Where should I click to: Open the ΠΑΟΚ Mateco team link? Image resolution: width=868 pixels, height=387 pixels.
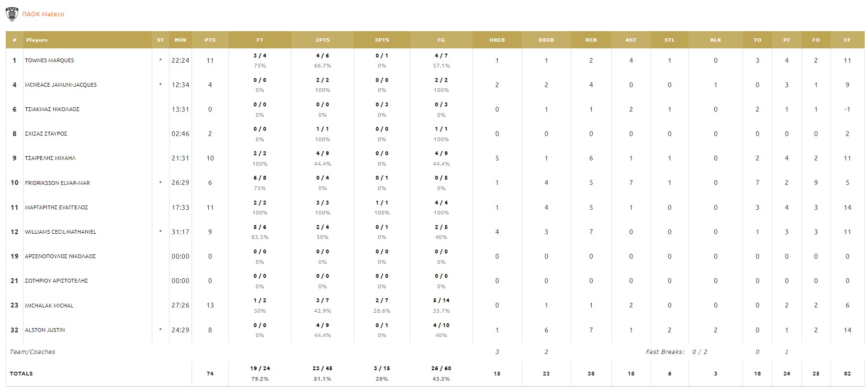pyautogui.click(x=43, y=14)
